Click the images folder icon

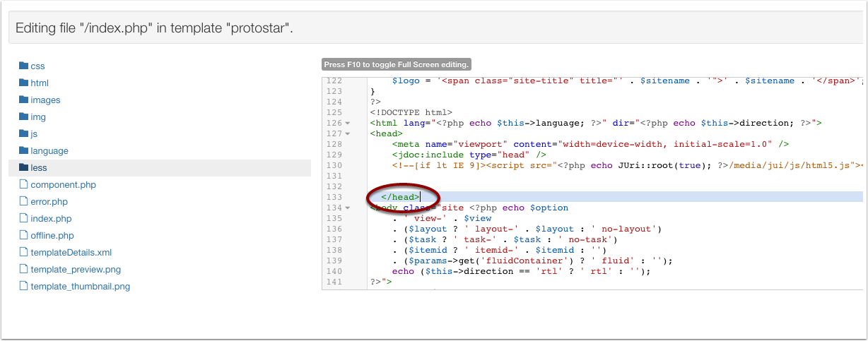point(23,100)
